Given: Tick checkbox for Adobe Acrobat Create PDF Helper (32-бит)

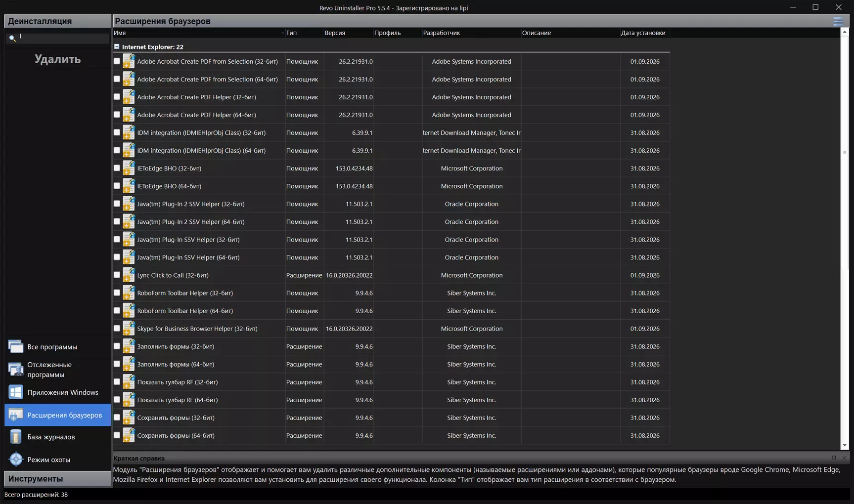Looking at the screenshot, I should tap(117, 97).
